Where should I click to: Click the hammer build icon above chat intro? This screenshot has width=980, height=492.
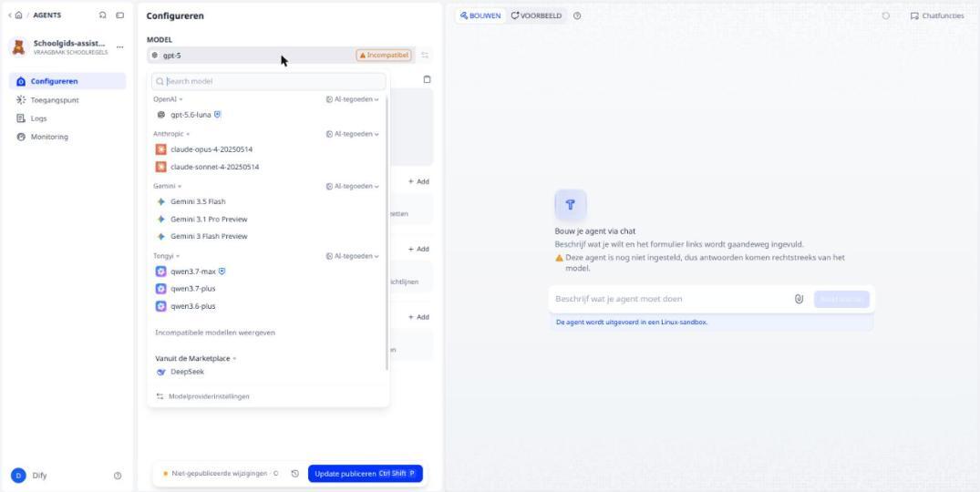(570, 205)
